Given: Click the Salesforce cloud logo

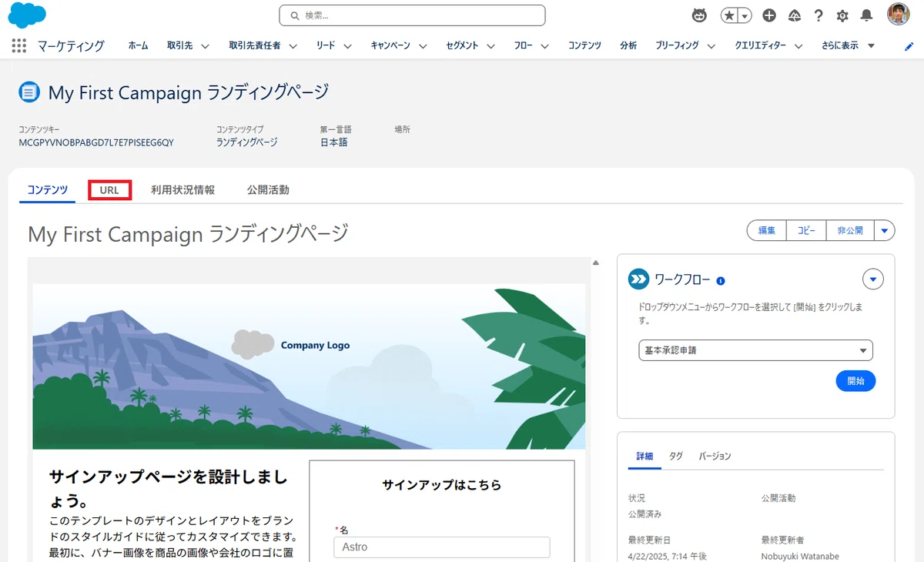Looking at the screenshot, I should 27,15.
